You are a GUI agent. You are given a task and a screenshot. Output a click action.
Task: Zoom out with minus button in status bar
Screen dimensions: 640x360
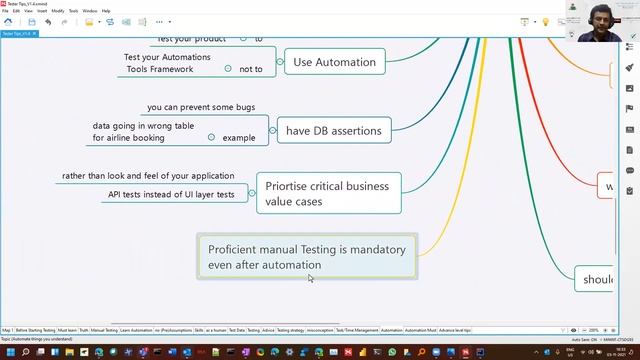click(584, 330)
